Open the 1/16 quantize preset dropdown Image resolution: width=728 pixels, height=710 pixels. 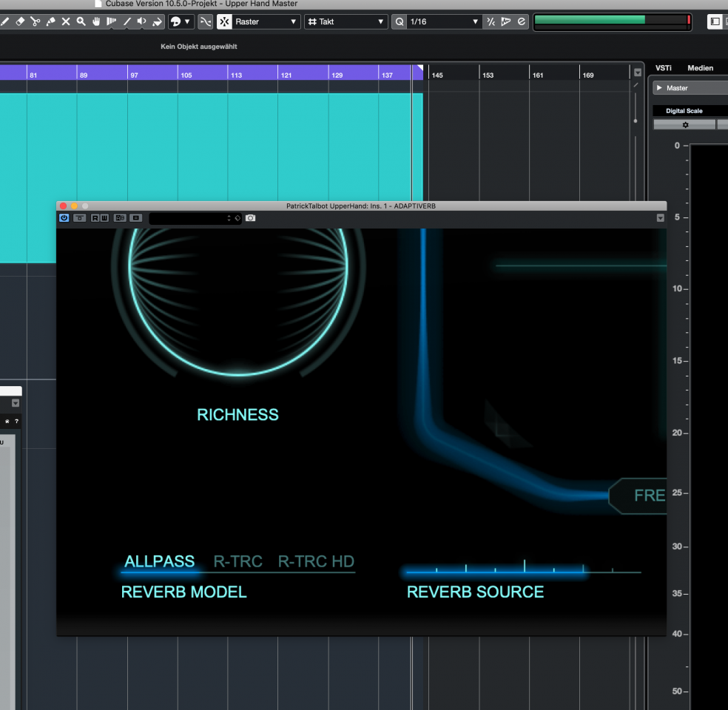click(x=444, y=21)
